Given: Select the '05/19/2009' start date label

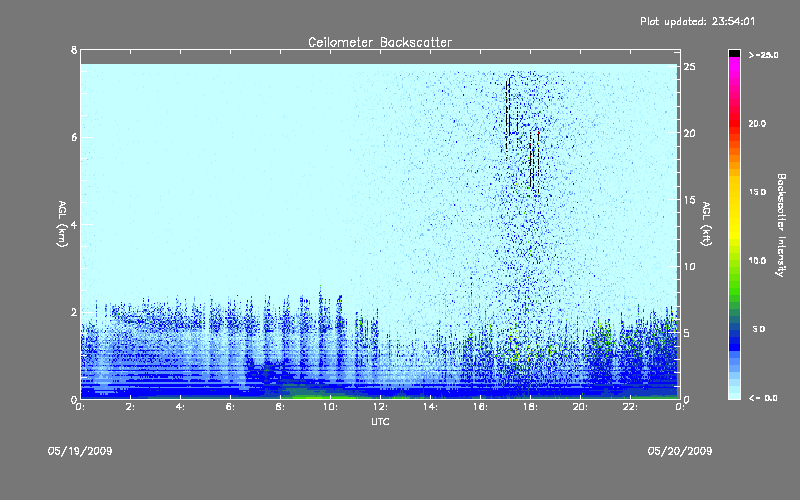Looking at the screenshot, I should coord(80,451).
